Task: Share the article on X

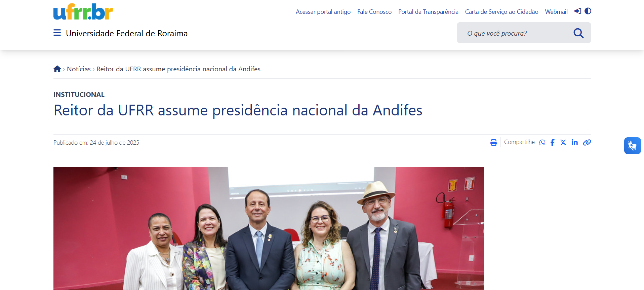Action: coord(563,143)
